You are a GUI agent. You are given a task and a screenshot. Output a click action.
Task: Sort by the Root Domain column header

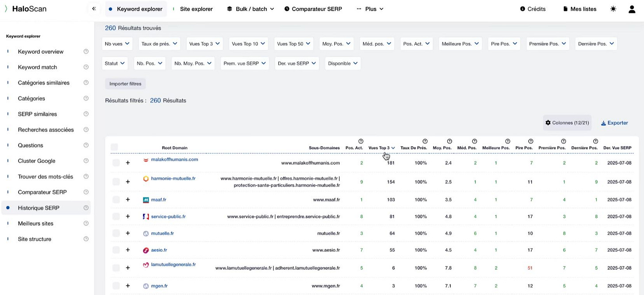[174, 148]
